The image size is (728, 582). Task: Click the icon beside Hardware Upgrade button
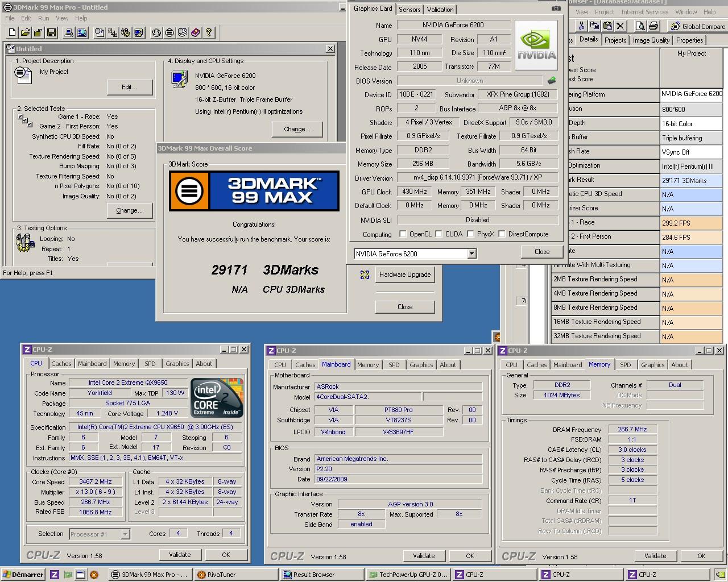click(x=365, y=275)
